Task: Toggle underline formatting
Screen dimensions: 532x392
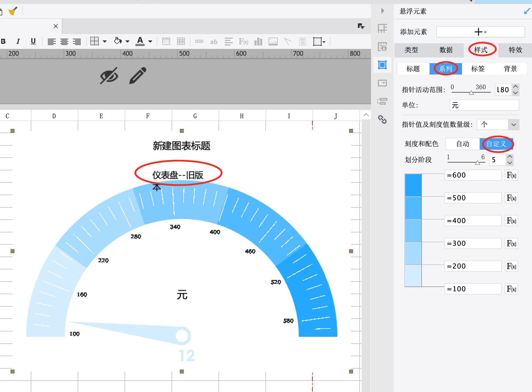Action: pyautogui.click(x=33, y=41)
